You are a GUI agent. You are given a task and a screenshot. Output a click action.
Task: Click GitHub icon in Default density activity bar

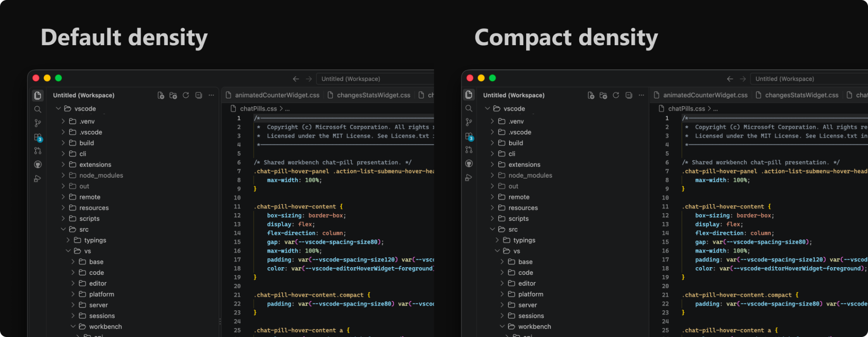point(38,165)
